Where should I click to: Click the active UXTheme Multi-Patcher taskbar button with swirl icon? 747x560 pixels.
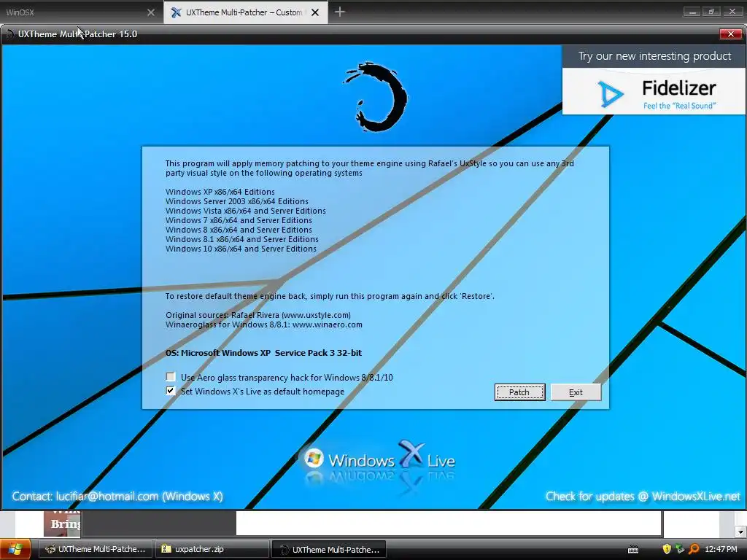click(x=329, y=549)
